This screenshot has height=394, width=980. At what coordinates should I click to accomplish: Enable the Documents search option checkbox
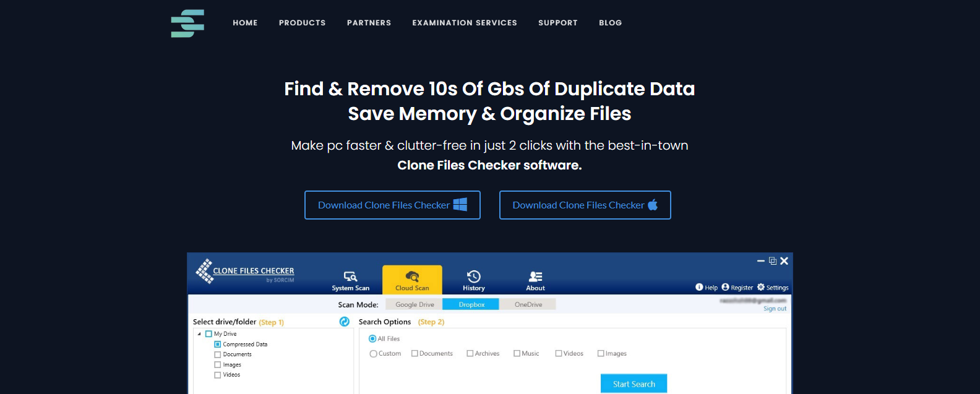[x=415, y=354]
